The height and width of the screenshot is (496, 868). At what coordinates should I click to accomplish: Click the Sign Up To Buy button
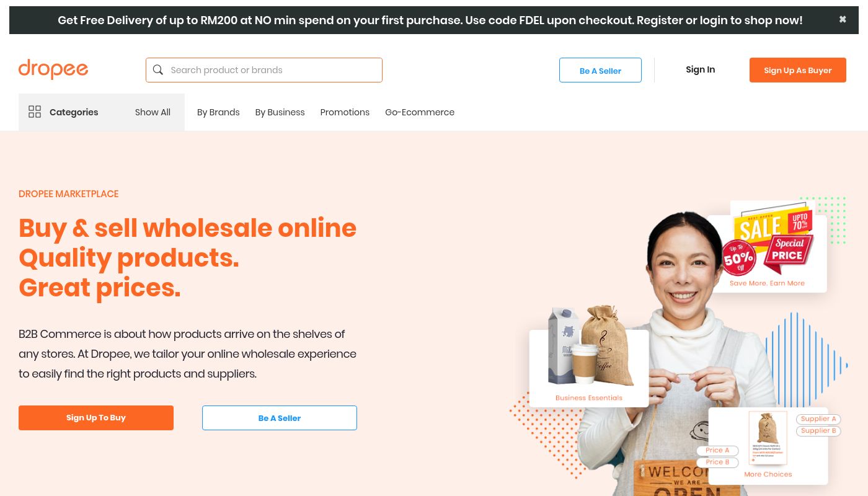click(x=96, y=418)
